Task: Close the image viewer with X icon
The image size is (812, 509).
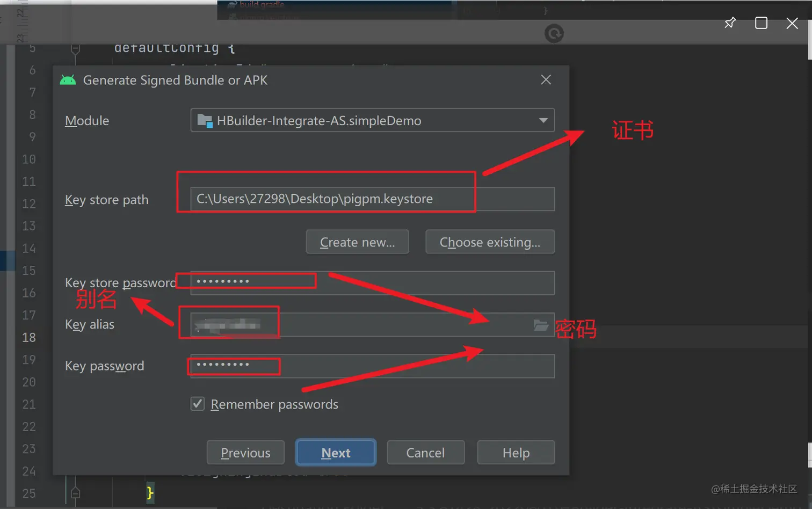Action: coord(792,23)
